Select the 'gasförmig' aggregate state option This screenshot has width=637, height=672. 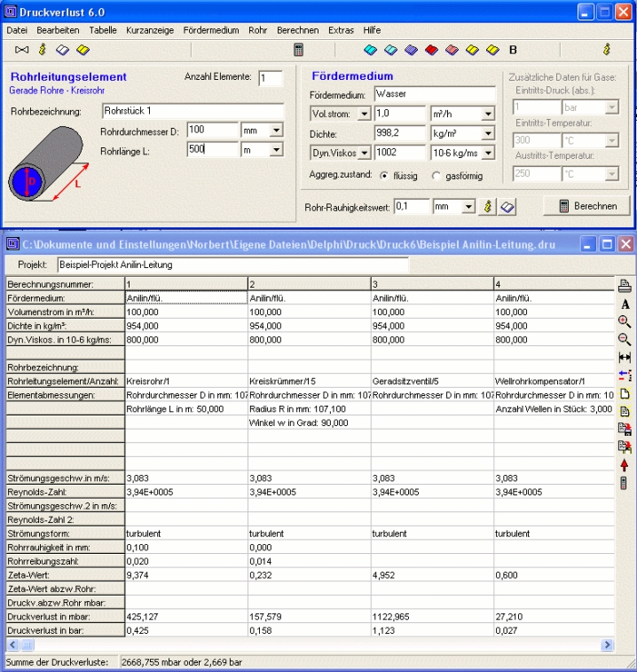point(436,176)
